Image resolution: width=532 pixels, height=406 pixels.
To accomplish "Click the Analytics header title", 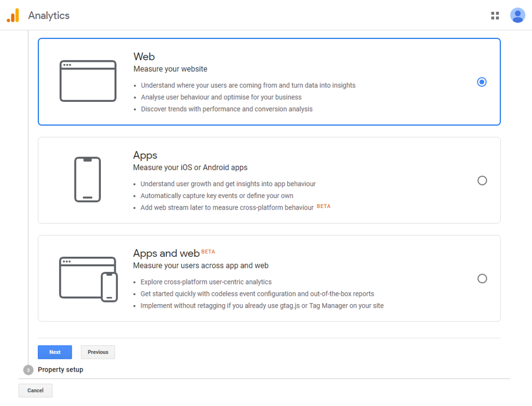I will (48, 15).
